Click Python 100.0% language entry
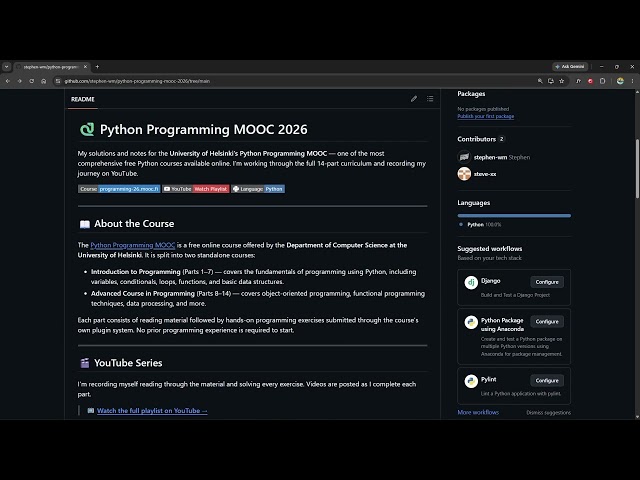 [480, 224]
